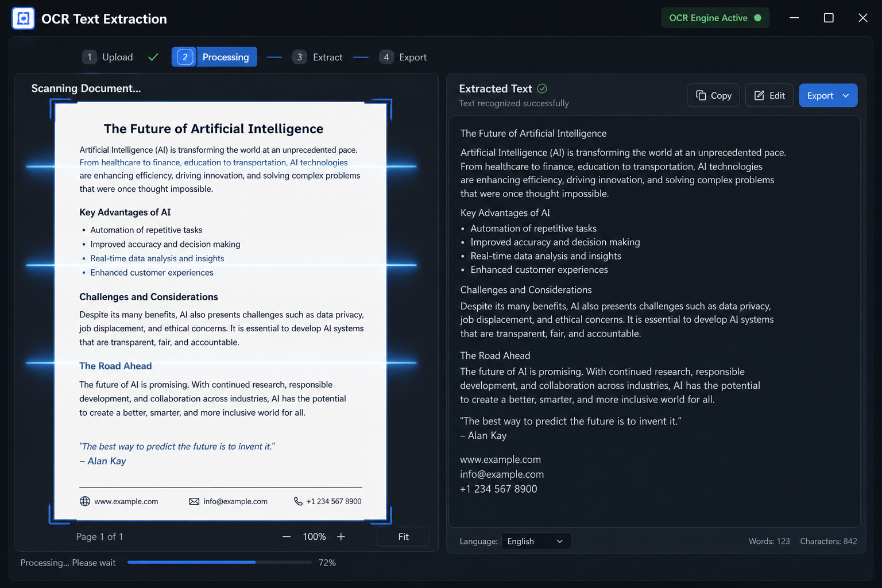882x588 pixels.
Task: Click the Upload step completed checkmark
Action: [x=153, y=57]
